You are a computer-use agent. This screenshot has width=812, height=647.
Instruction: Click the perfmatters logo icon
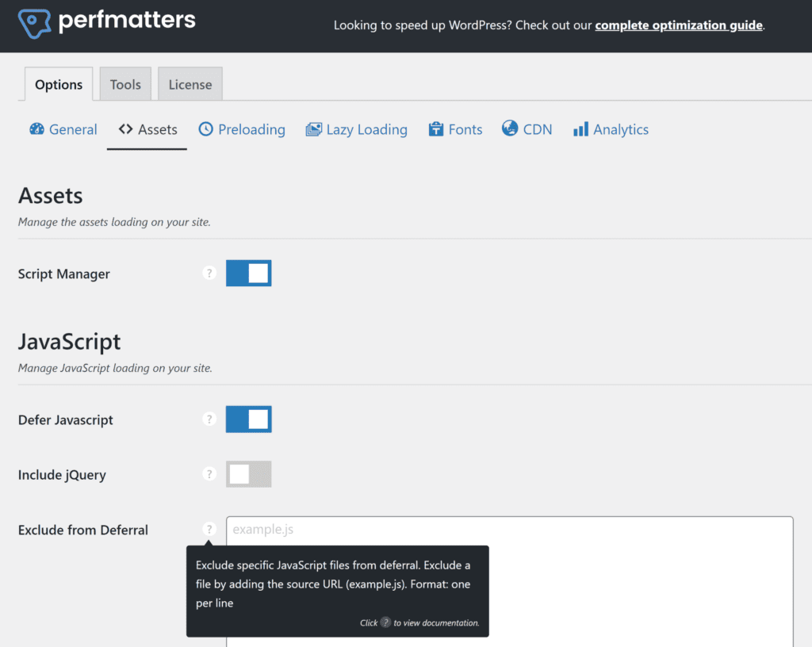click(x=34, y=23)
